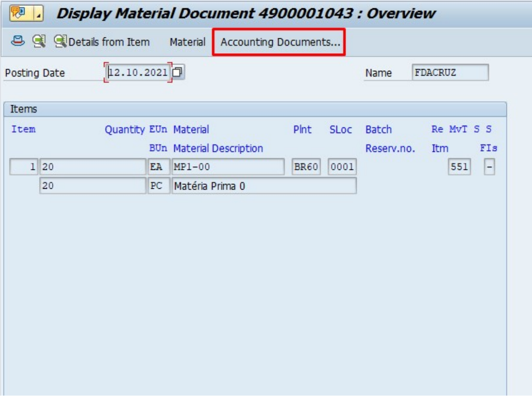Select the material MP1-00 field
The image size is (532, 396).
pos(228,167)
